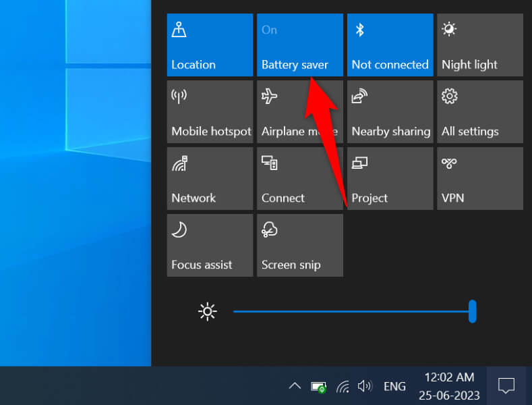Toggle the Location quick action tile
The width and height of the screenshot is (532, 405).
(210, 45)
